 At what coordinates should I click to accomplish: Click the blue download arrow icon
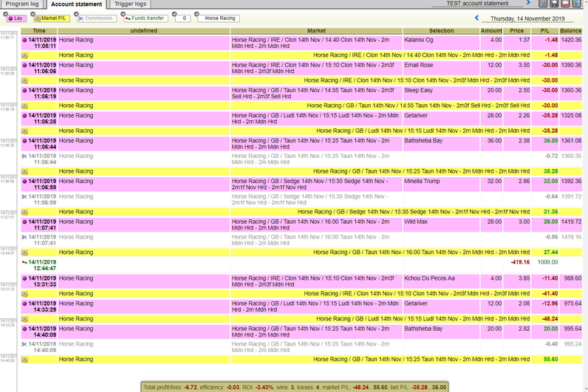point(577,4)
